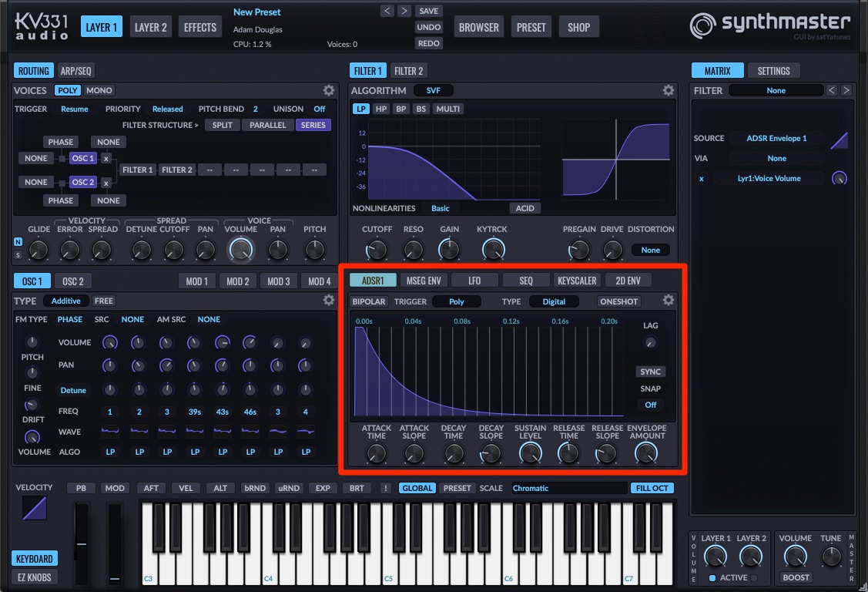
Task: Toggle ONESHOT envelope mode
Action: point(619,301)
